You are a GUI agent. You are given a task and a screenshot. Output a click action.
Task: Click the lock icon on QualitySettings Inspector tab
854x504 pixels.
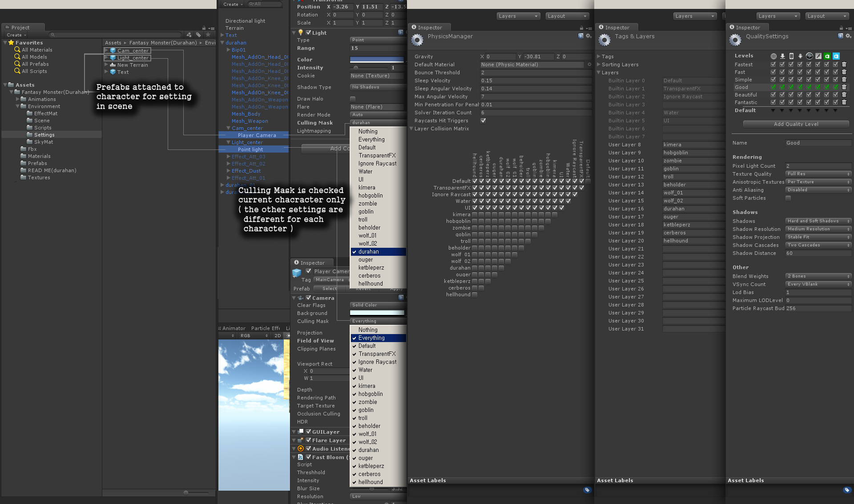(x=841, y=28)
